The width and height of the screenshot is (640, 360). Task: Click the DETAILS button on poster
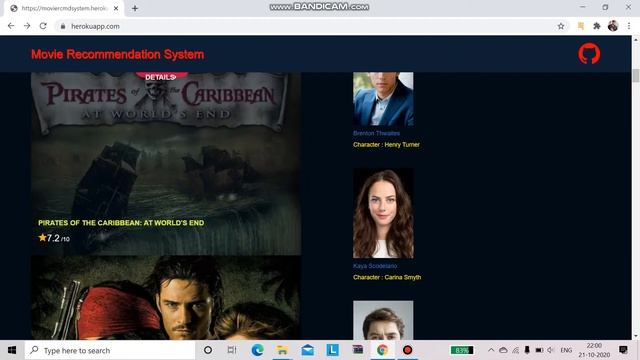tap(161, 77)
